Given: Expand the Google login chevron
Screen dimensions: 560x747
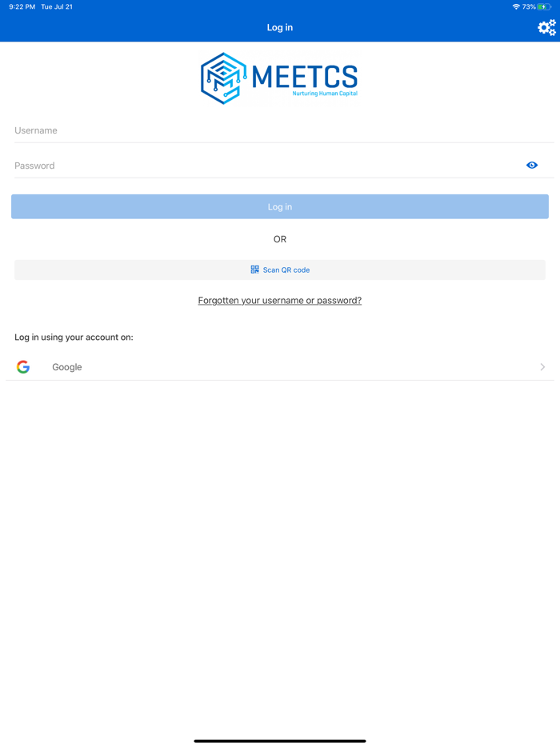Looking at the screenshot, I should [542, 367].
